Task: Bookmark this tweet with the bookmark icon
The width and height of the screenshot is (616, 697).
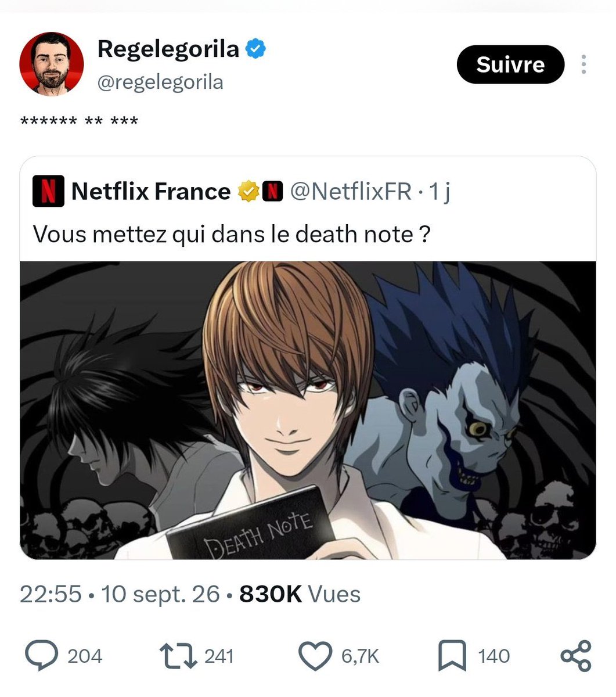Action: click(x=452, y=656)
